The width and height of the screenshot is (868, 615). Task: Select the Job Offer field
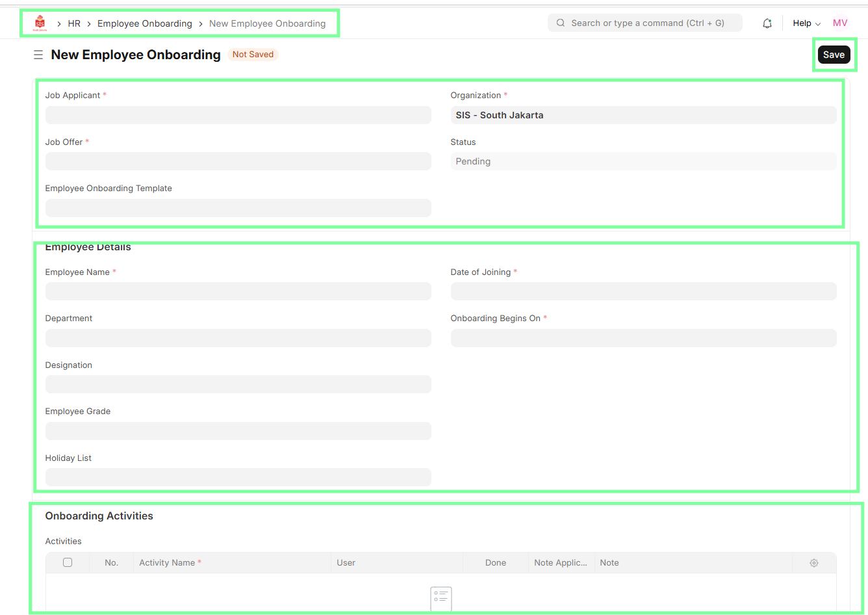[x=238, y=161]
